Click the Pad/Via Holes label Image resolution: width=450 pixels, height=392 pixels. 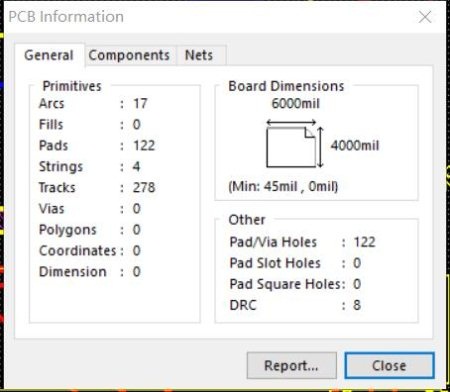[273, 242]
